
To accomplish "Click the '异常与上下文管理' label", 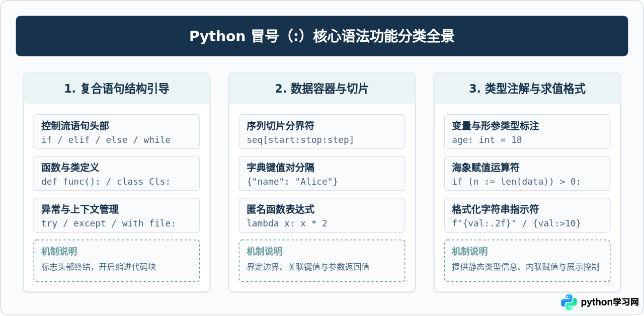I will (x=80, y=209).
